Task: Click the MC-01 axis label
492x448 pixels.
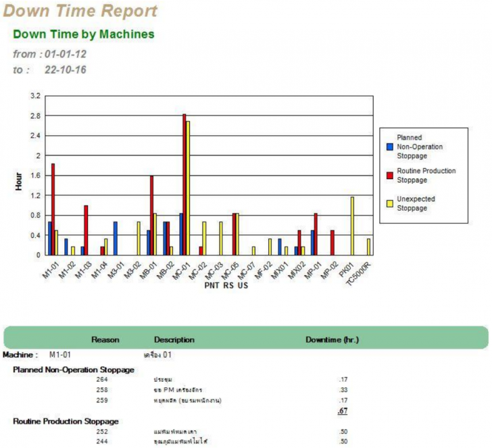Action: pos(181,270)
